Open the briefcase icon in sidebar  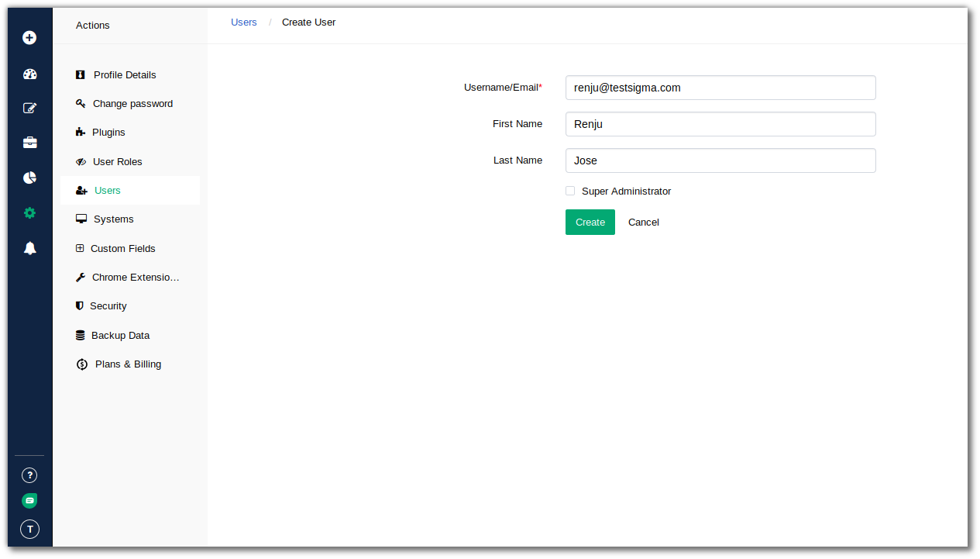click(29, 143)
